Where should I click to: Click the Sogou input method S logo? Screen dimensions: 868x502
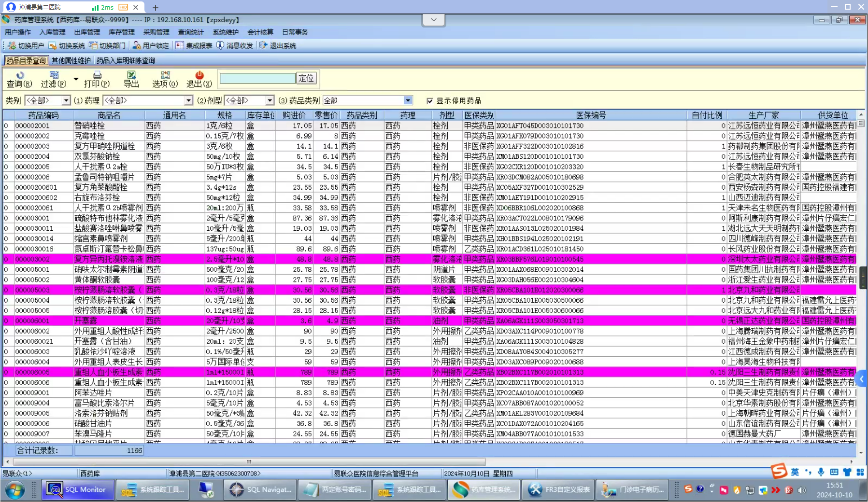779,471
